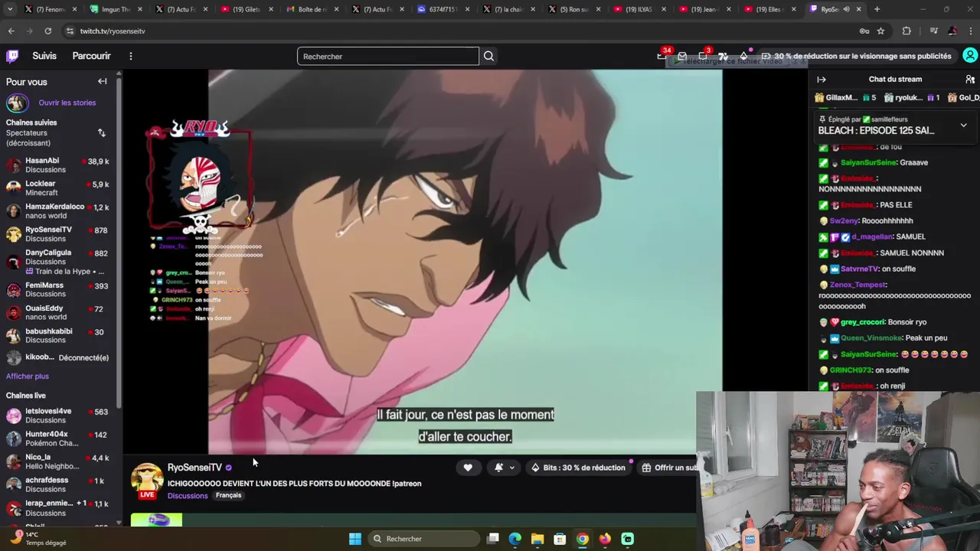980x551 pixels.
Task: Open the Suivis tab
Action: [44, 56]
